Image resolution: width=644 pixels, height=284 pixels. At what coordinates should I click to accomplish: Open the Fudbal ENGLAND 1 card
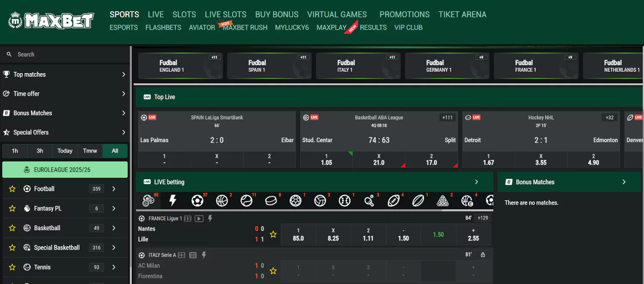180,66
